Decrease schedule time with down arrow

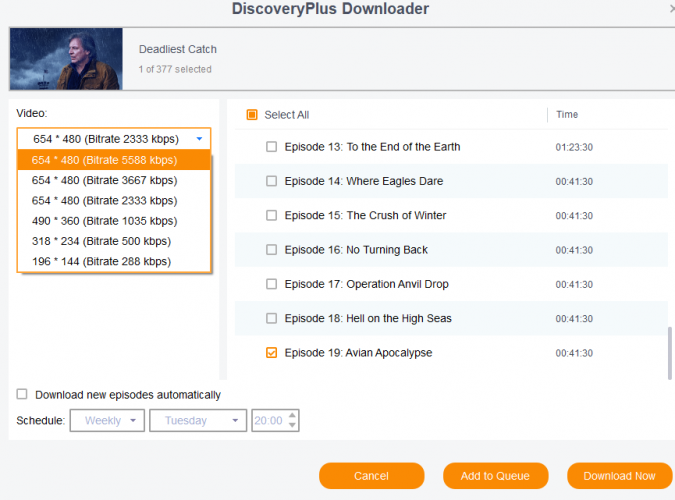(292, 425)
